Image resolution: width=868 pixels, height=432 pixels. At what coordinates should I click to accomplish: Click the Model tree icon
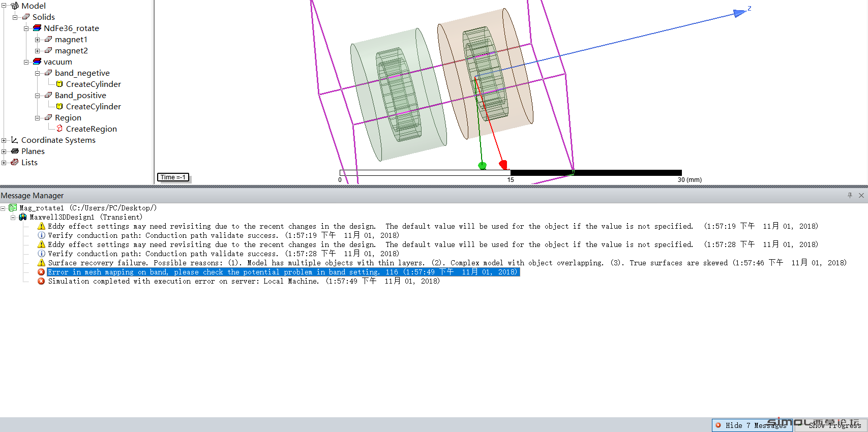[15, 6]
